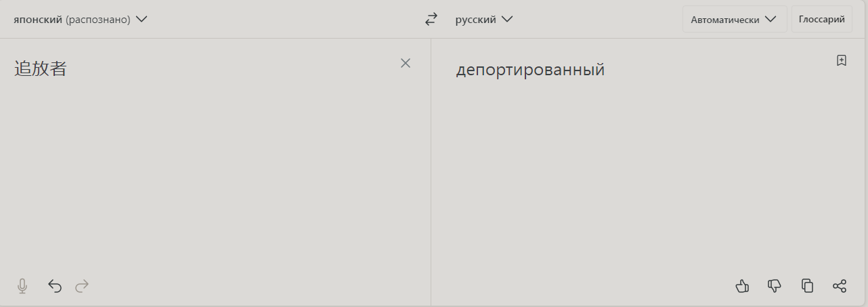Clear the source text with X
The image size is (868, 307).
click(x=406, y=63)
